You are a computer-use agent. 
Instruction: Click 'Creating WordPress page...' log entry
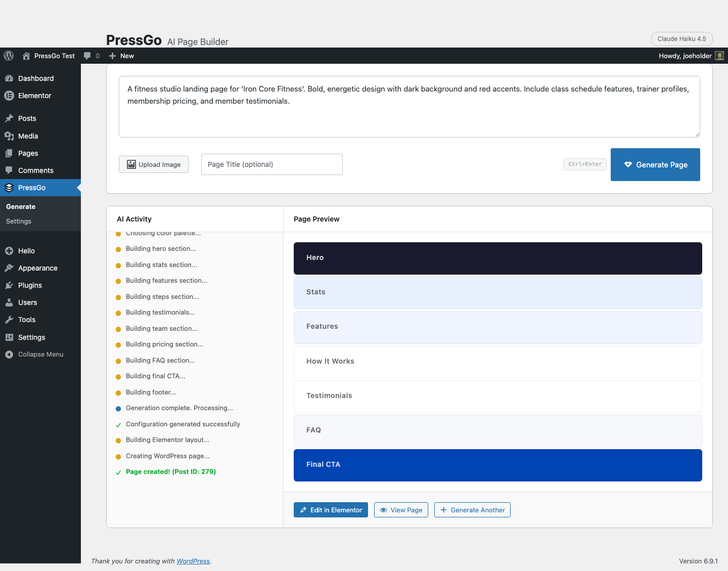(x=168, y=456)
